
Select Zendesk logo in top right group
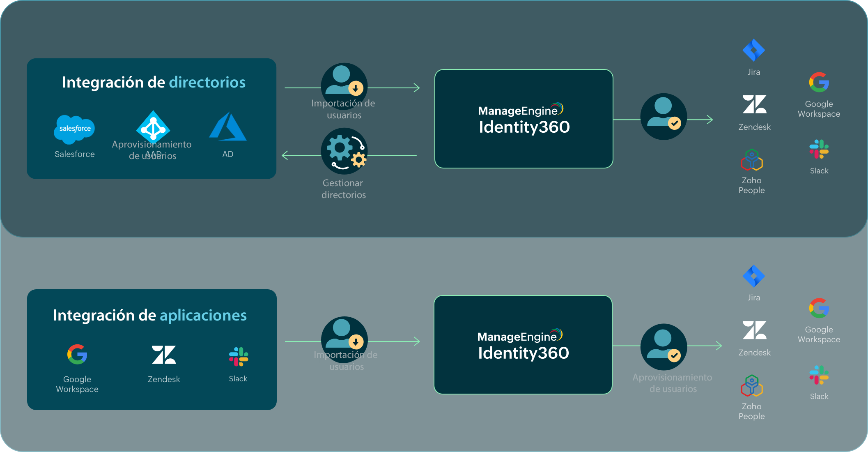coord(754,104)
